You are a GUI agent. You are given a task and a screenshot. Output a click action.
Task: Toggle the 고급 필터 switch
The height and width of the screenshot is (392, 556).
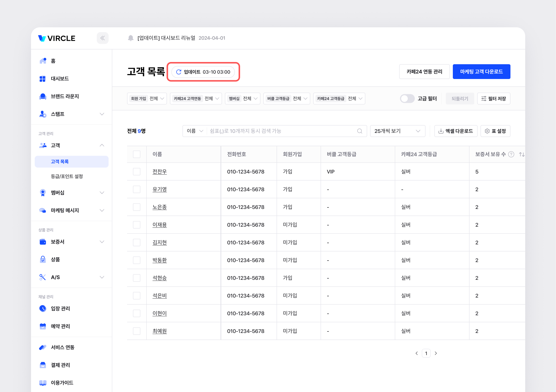click(407, 99)
